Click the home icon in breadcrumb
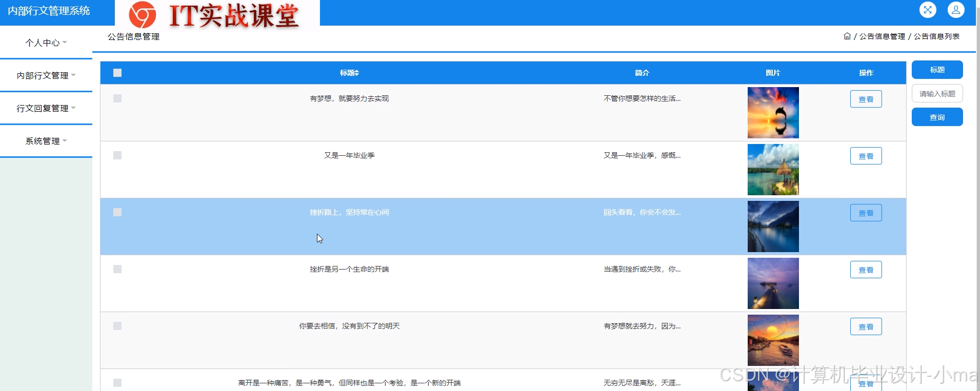Screen dimensions: 980x391 (x=847, y=36)
